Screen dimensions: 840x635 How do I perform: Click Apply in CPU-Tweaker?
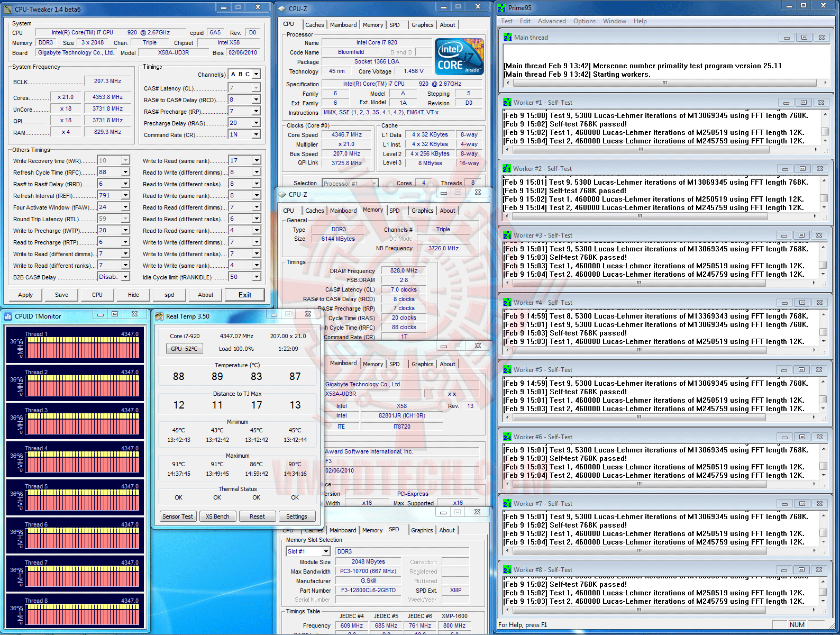point(25,295)
